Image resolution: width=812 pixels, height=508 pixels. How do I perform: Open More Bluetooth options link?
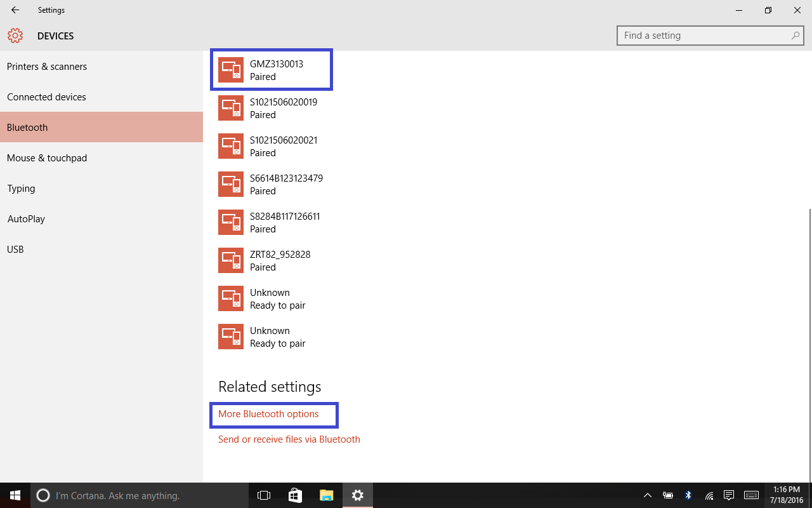(268, 414)
